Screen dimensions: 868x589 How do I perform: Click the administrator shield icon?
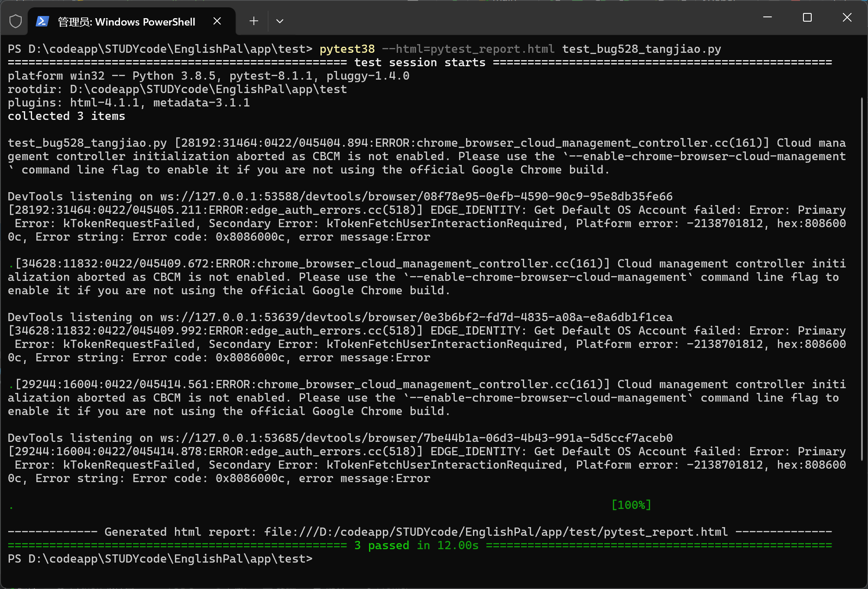[16, 21]
